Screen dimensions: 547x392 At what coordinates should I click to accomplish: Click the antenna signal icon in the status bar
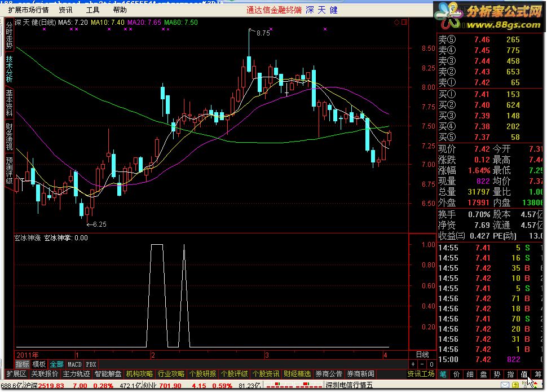coord(525,384)
